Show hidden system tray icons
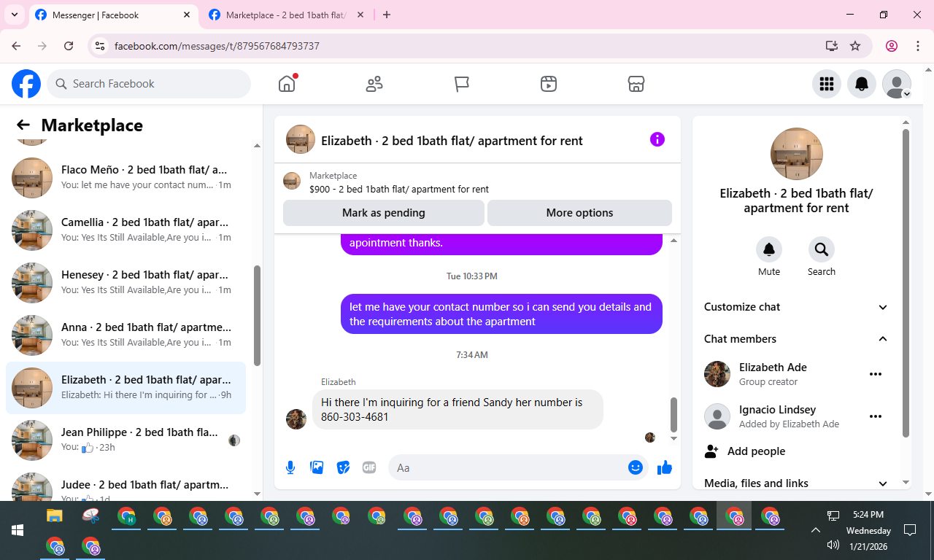934x560 pixels. pos(816,530)
